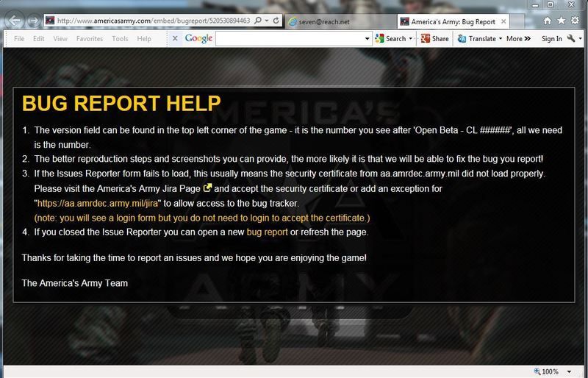588x378 pixels.
Task: Open the address bar dropdown arrow
Action: click(x=267, y=21)
